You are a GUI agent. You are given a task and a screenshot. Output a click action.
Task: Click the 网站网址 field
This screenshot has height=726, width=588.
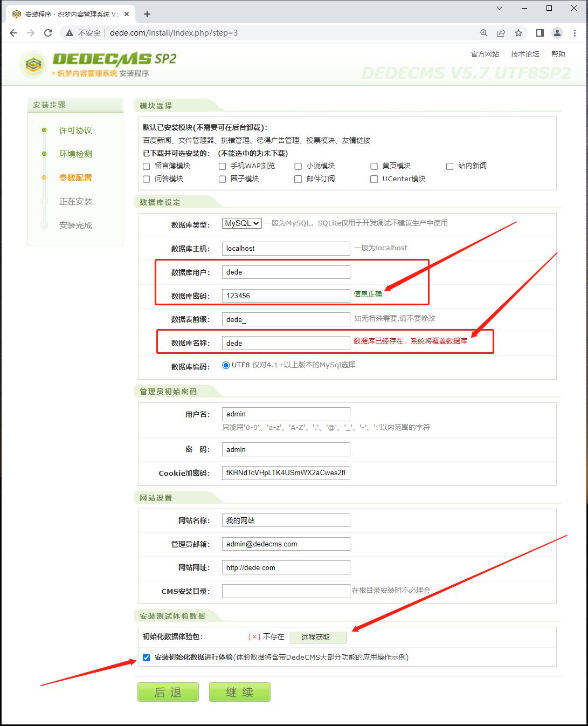(286, 567)
